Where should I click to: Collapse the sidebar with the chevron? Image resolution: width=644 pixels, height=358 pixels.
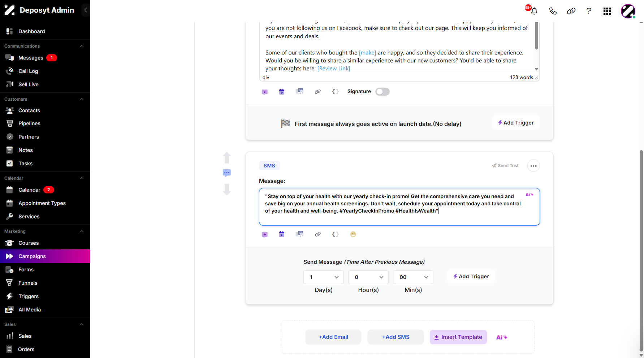pyautogui.click(x=86, y=10)
